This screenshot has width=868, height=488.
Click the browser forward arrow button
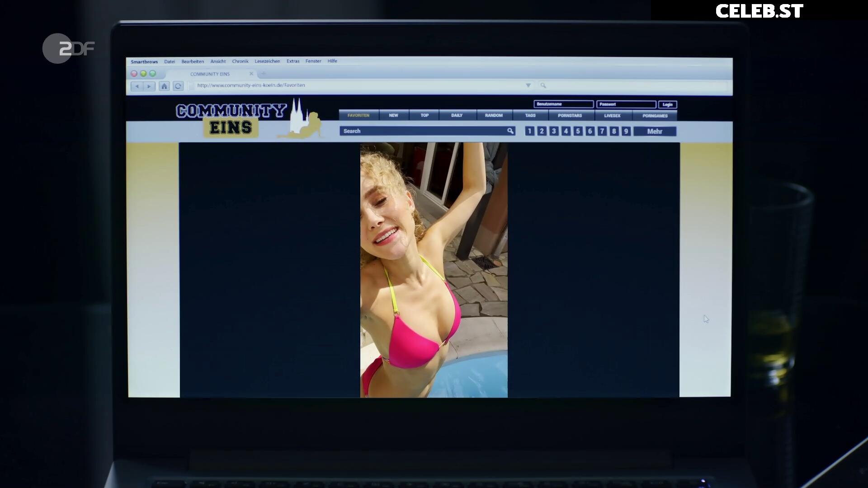[x=149, y=86]
